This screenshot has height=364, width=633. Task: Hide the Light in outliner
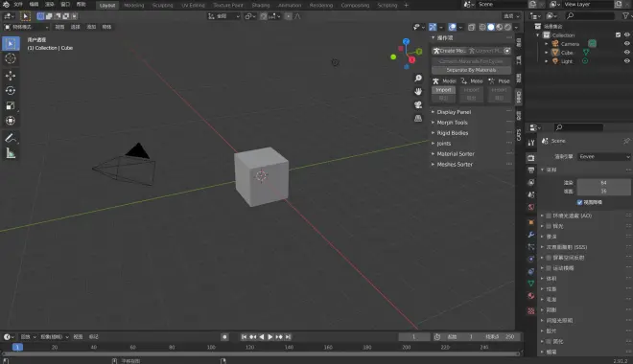tap(626, 61)
